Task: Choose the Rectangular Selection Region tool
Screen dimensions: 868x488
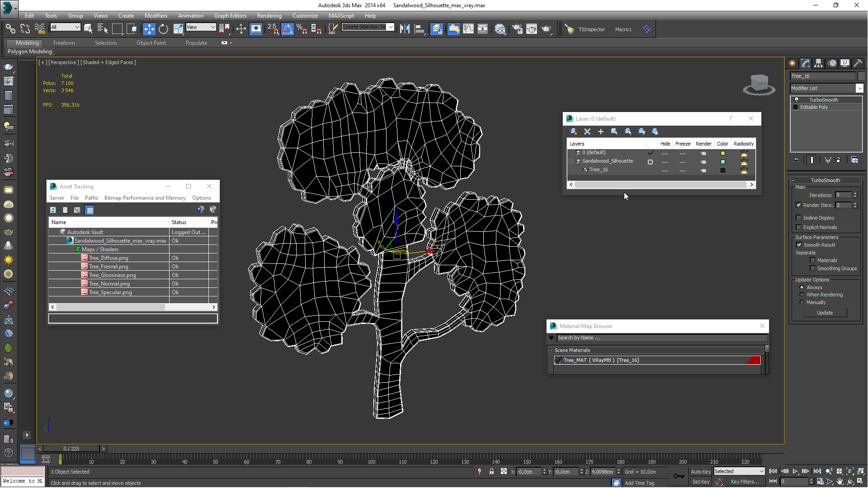Action: coord(117,29)
